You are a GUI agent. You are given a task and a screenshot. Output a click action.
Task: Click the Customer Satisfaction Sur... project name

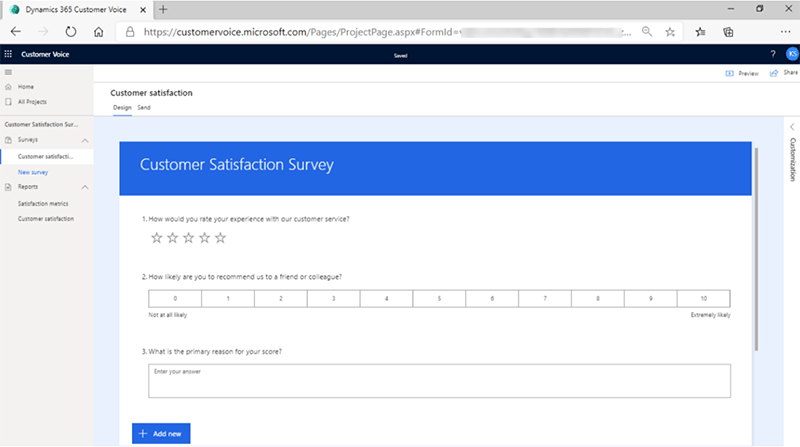(41, 125)
